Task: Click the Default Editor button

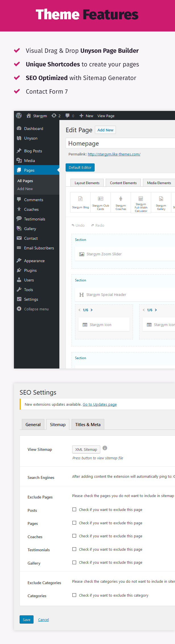Action: click(x=80, y=167)
